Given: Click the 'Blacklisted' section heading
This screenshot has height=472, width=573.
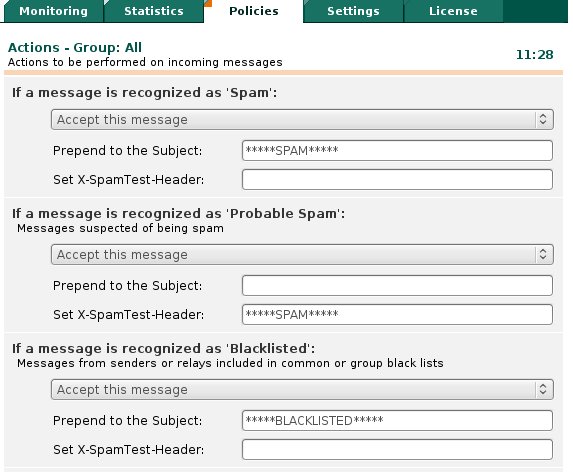Looking at the screenshot, I should 163,349.
